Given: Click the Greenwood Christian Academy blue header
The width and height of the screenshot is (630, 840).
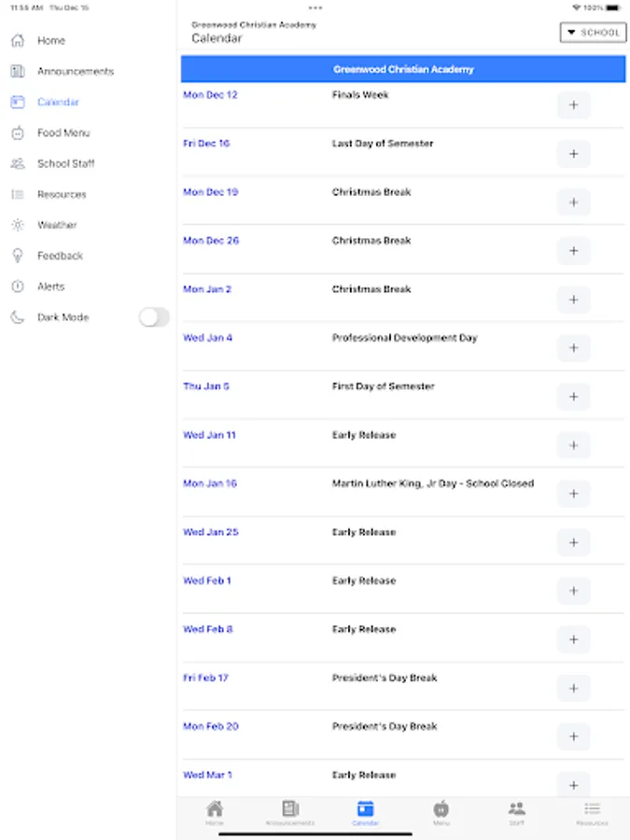Looking at the screenshot, I should point(403,69).
